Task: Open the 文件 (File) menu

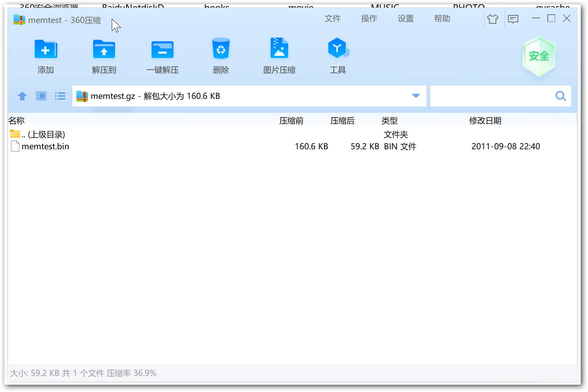Action: pos(332,19)
